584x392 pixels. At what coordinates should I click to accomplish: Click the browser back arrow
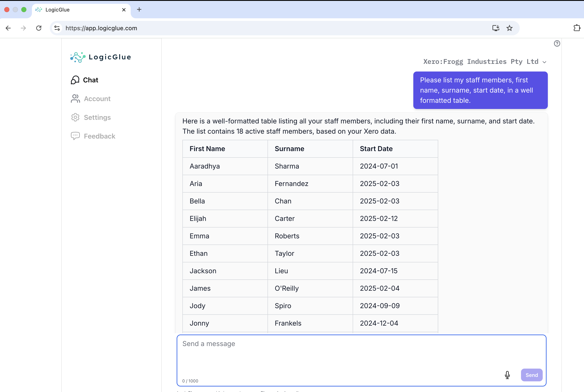point(8,28)
